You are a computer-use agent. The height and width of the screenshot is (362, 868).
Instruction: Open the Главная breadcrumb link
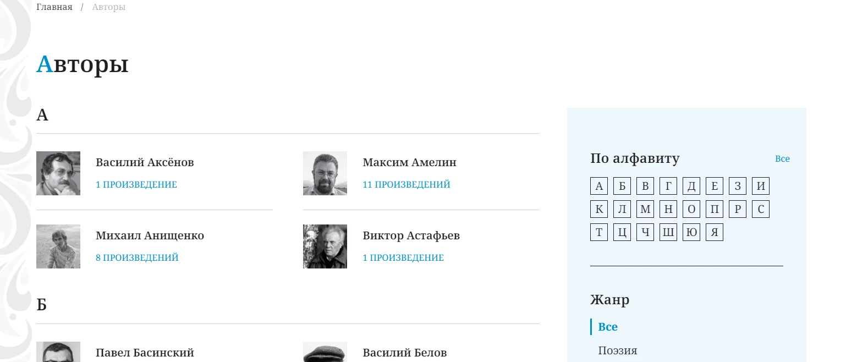point(54,7)
